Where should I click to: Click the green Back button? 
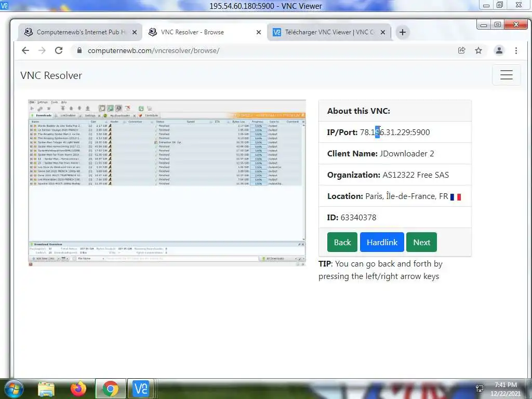click(x=342, y=242)
